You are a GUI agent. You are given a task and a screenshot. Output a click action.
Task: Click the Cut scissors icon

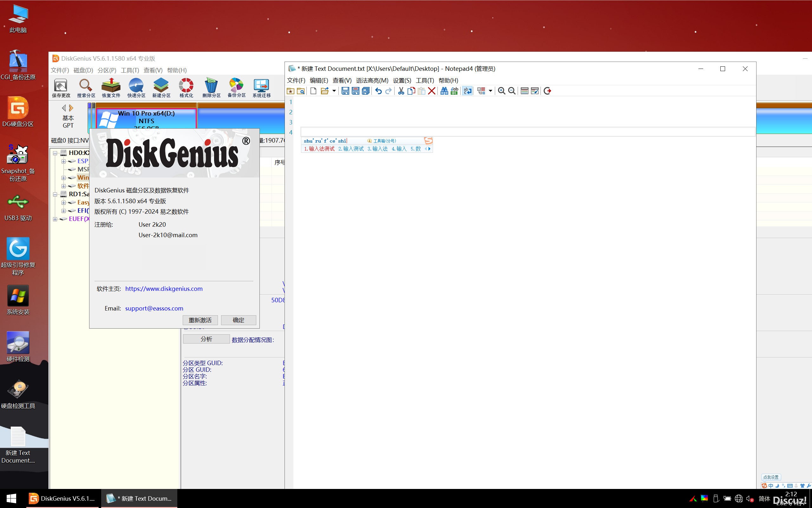coord(401,91)
